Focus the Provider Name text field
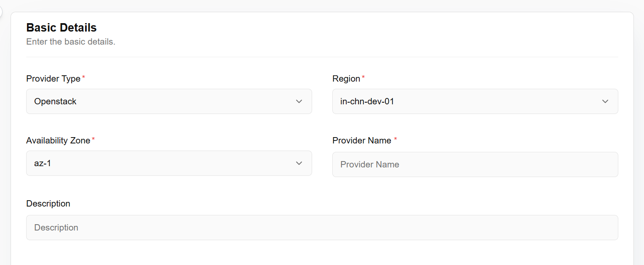Image resolution: width=644 pixels, height=265 pixels. 475,164
